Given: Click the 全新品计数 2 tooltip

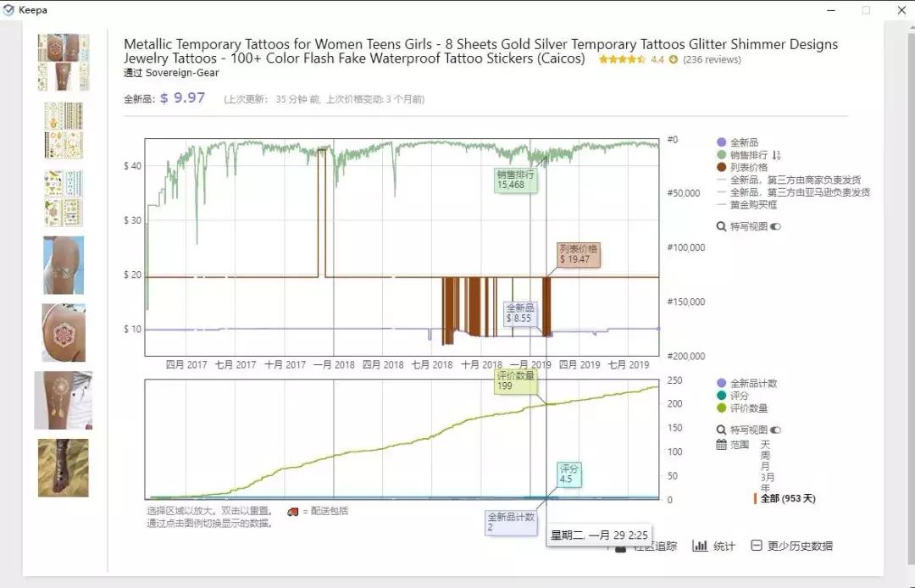Looking at the screenshot, I should tap(511, 522).
